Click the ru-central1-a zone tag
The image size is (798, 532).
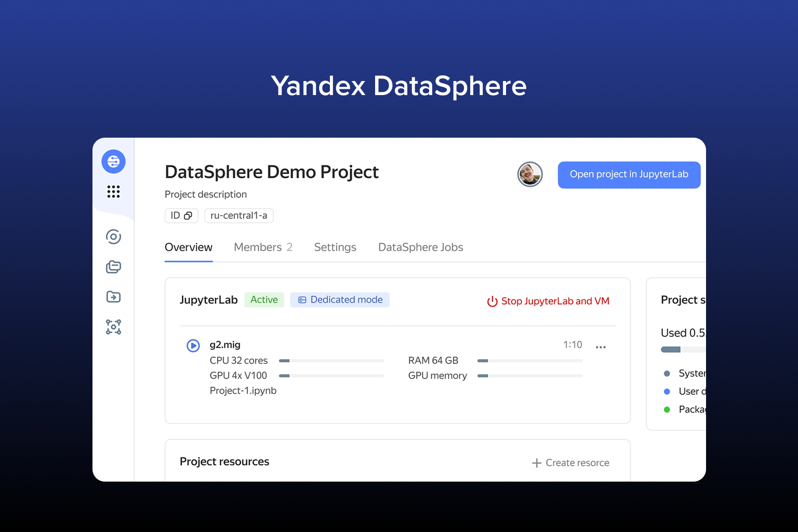(x=239, y=216)
